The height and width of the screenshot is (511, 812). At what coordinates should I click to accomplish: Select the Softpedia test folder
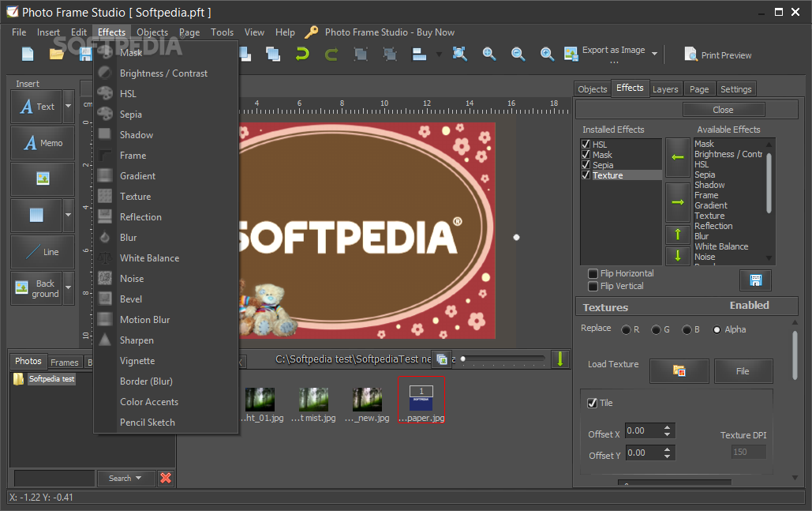52,379
